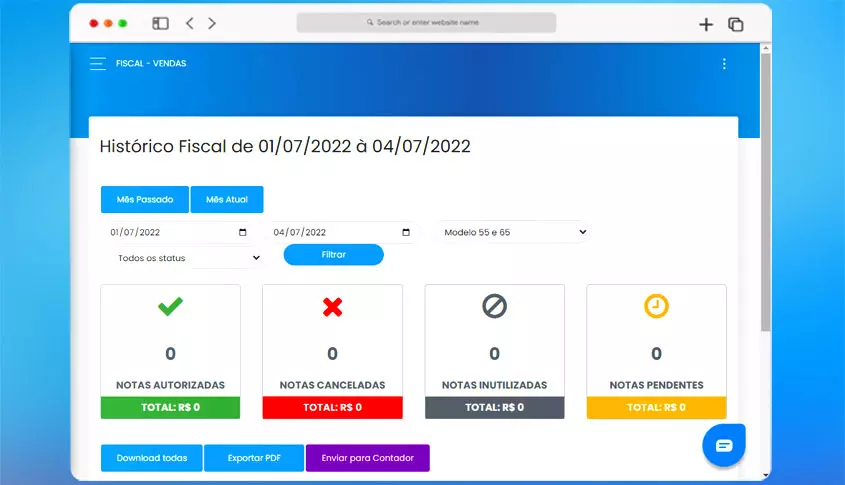Screen dimensions: 845x485
Task: Click the macOS green fullscreen button
Action: pos(123,23)
